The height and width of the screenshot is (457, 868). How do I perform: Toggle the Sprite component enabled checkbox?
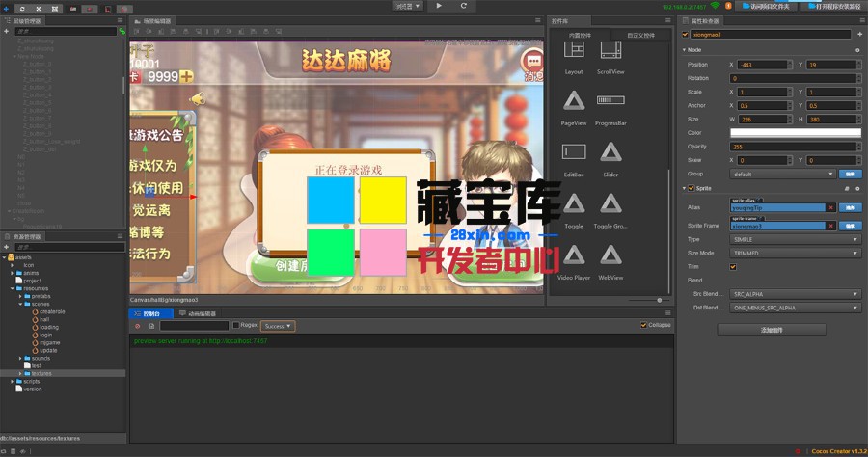pos(691,188)
